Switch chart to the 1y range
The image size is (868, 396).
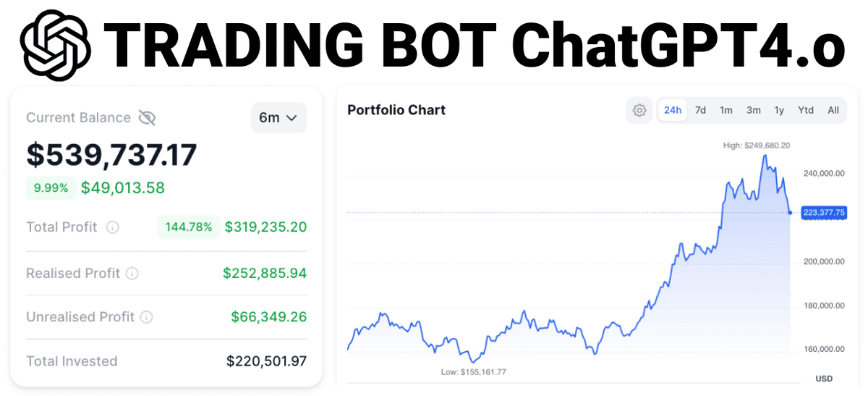pos(779,110)
